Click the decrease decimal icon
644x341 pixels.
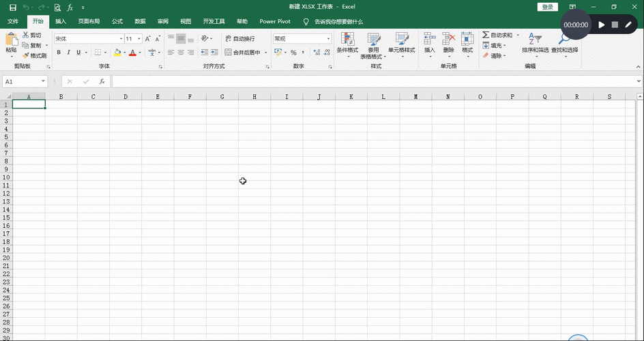pos(327,53)
